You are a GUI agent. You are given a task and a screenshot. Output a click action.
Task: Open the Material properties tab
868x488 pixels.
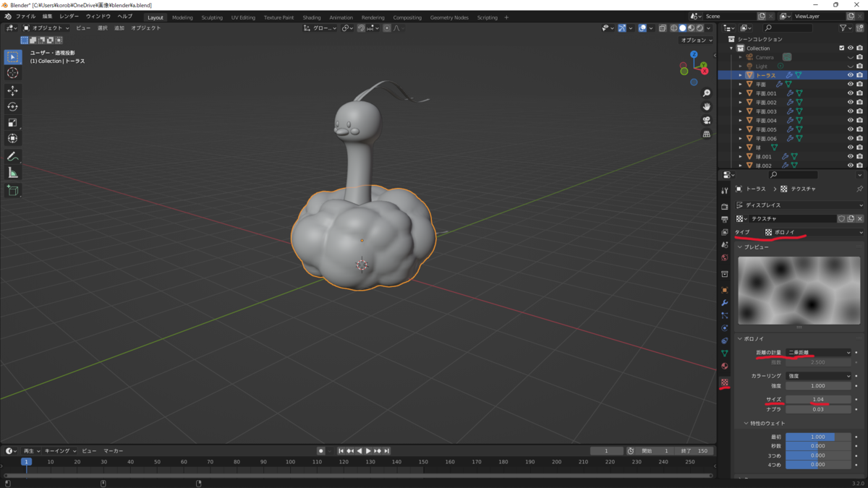coord(724,366)
